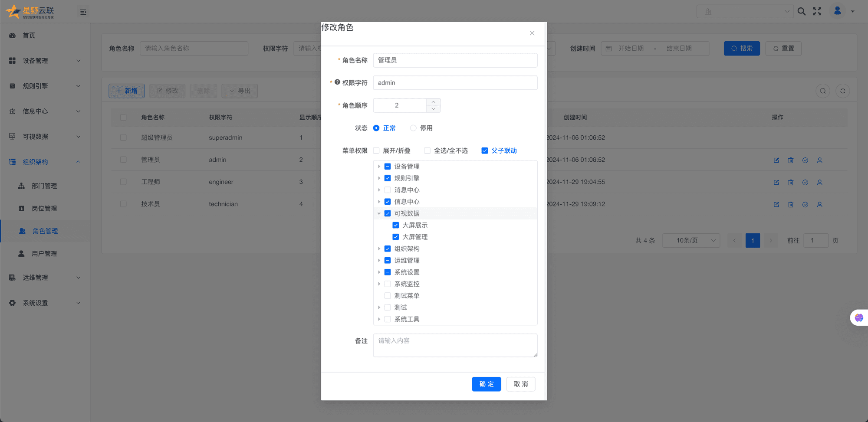Click the refresh icon above the table
Screen dimensions: 868x422
pos(842,91)
